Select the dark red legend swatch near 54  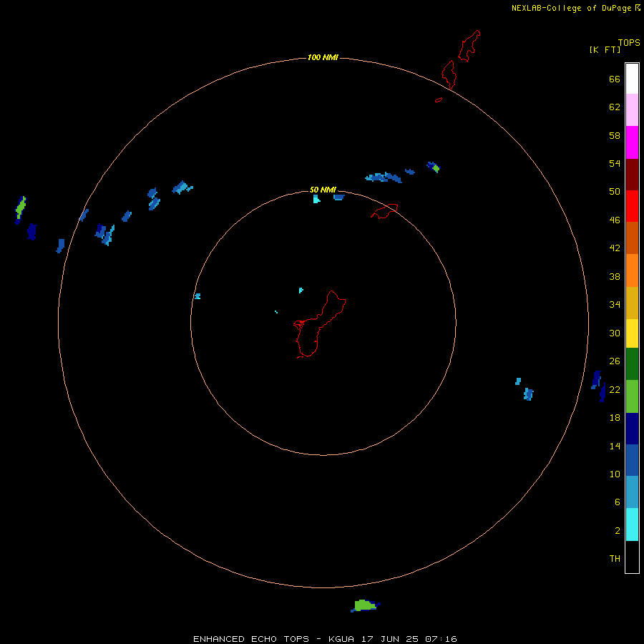click(x=632, y=175)
